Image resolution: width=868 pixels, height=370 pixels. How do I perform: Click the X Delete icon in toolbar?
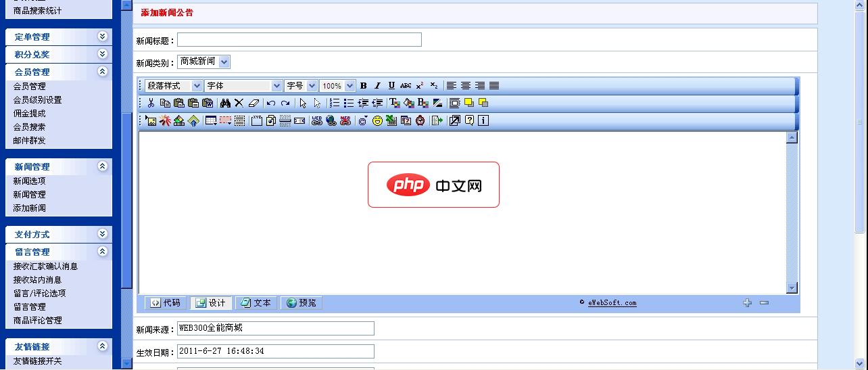click(239, 103)
